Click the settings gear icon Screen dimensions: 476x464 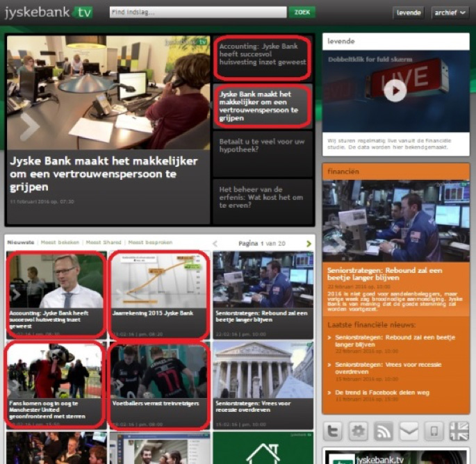click(x=359, y=431)
